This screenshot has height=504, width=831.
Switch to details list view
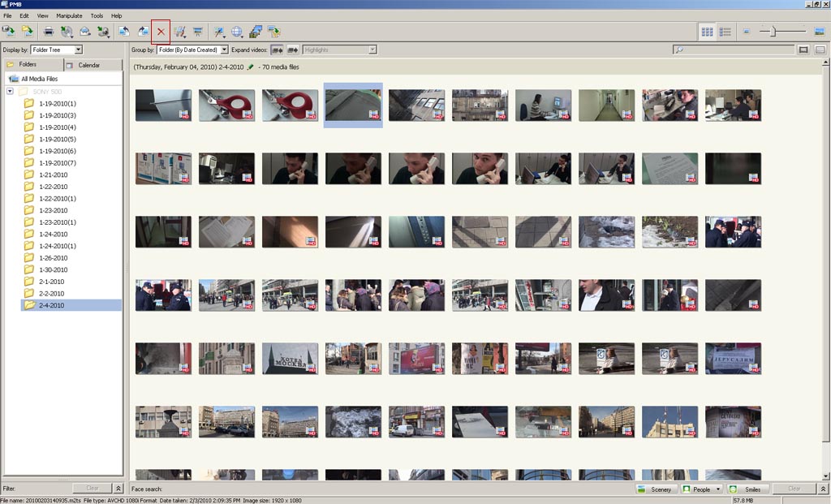pyautogui.click(x=725, y=32)
